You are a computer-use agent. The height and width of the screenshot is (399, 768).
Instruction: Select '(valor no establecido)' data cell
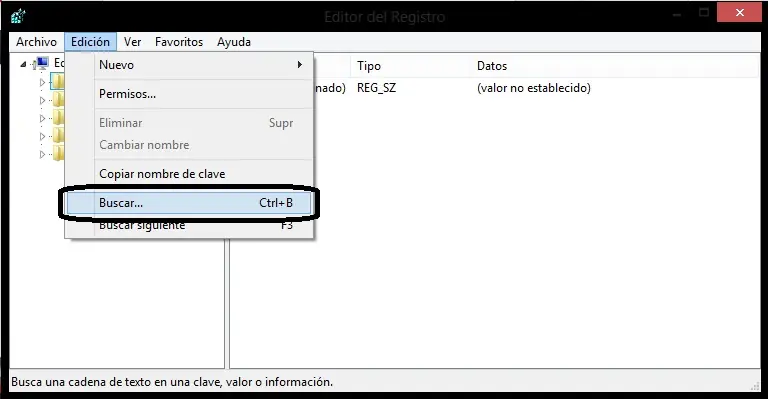pos(533,88)
